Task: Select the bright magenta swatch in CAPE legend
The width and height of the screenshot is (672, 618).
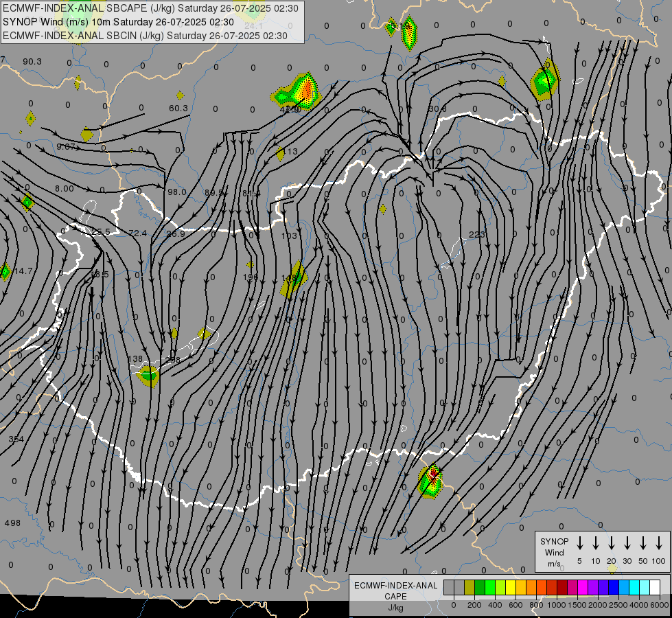Action: (x=583, y=588)
